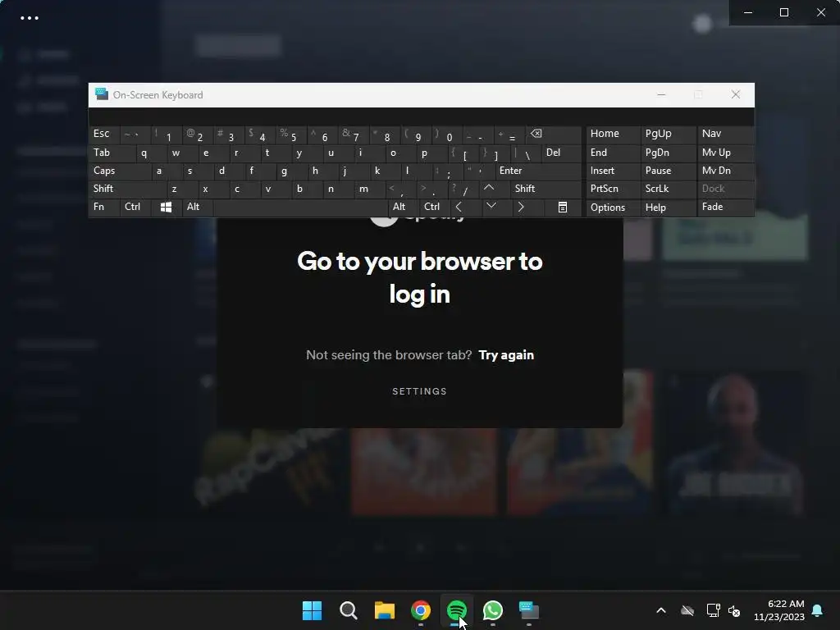Open File Explorer from taskbar

pyautogui.click(x=384, y=610)
